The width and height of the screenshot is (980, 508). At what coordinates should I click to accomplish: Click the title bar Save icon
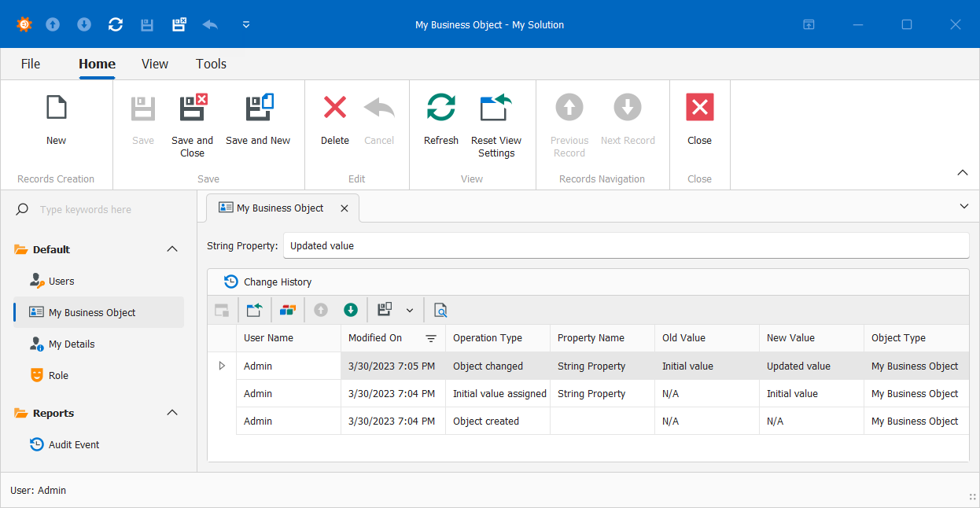[x=147, y=24]
